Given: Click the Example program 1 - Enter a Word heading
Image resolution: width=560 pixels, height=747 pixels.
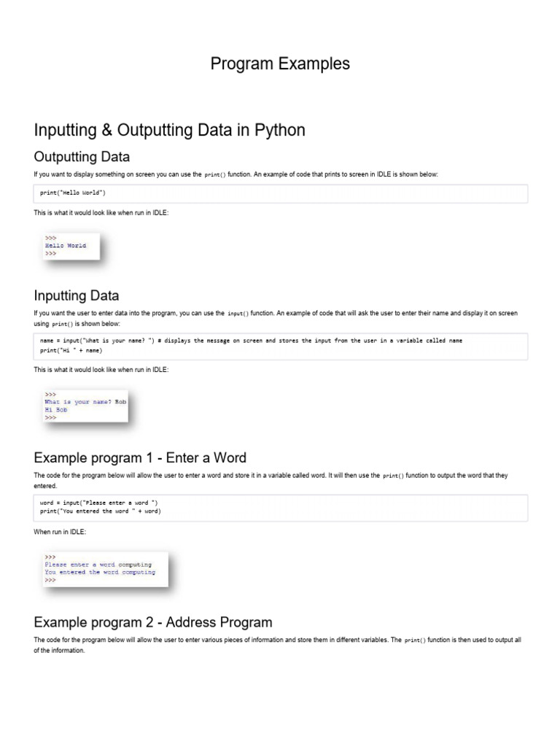Looking at the screenshot, I should tap(140, 458).
